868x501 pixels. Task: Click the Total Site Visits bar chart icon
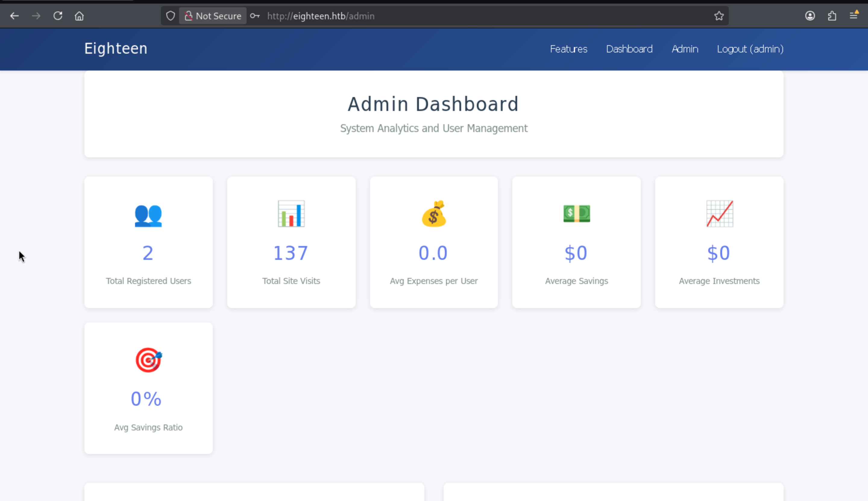pos(291,214)
